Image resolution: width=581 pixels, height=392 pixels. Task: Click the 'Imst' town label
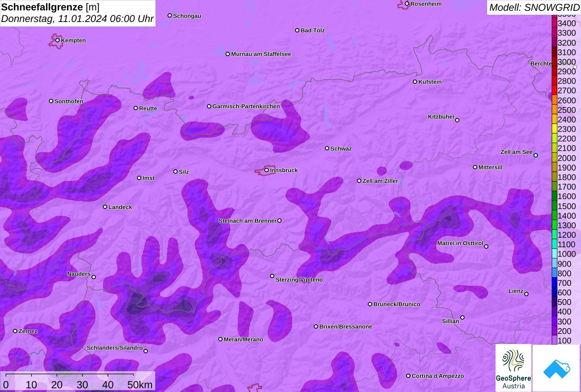149,178
